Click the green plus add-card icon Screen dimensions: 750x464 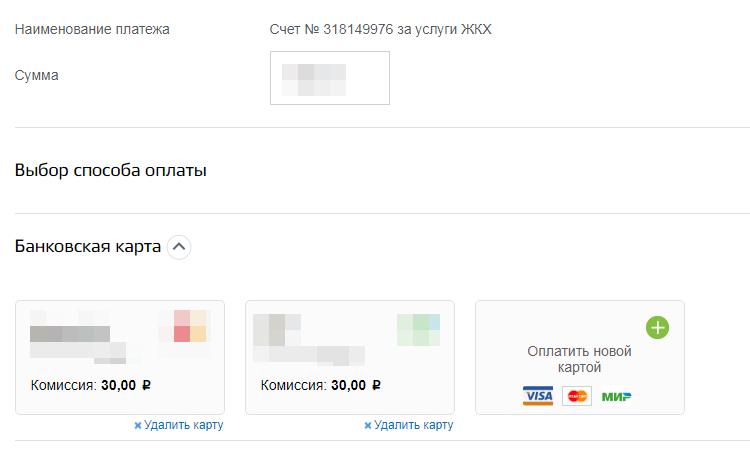[658, 328]
